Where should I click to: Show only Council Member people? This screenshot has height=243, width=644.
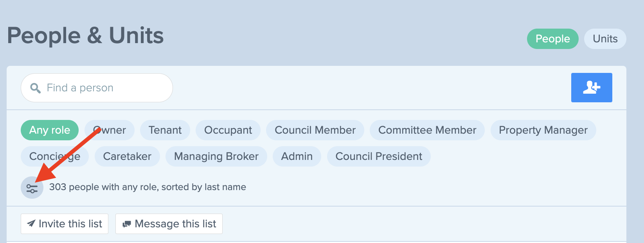click(315, 130)
